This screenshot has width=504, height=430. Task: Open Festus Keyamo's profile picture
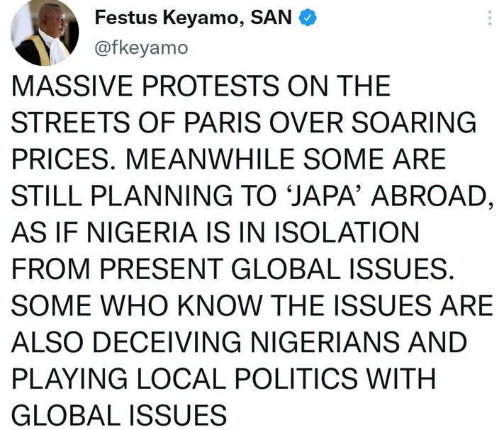[44, 33]
